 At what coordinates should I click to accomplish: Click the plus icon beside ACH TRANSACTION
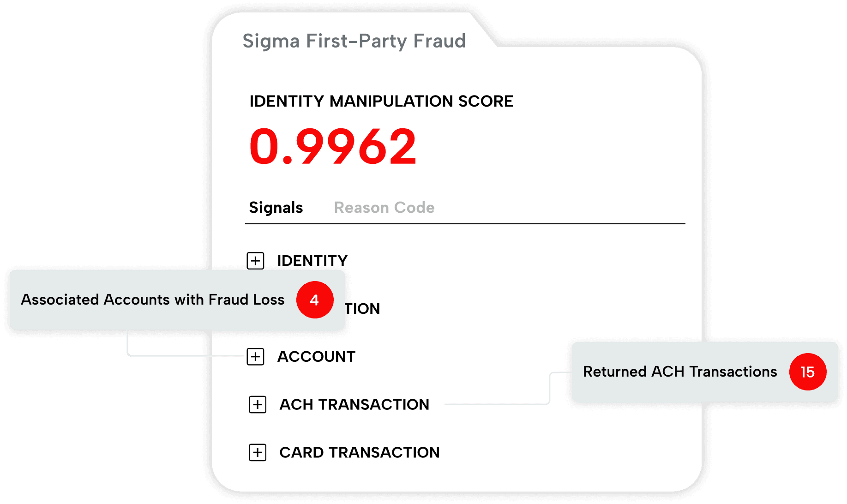(x=257, y=404)
